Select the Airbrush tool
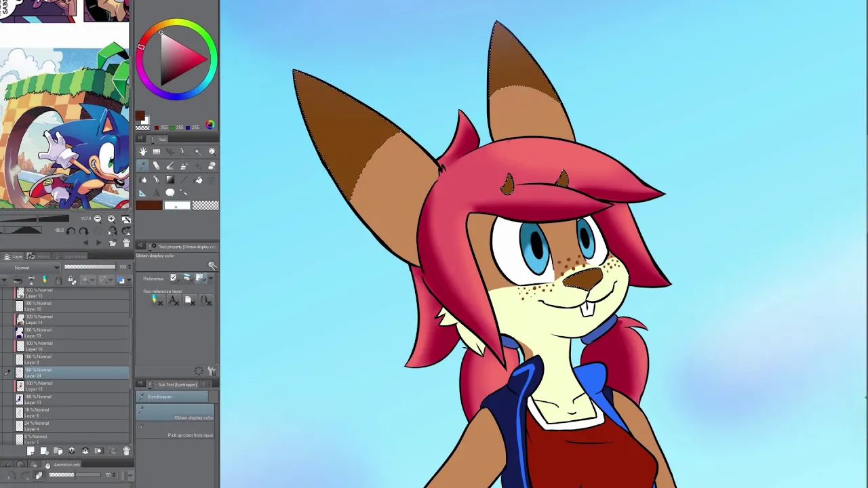This screenshot has width=868, height=488. pos(184,165)
